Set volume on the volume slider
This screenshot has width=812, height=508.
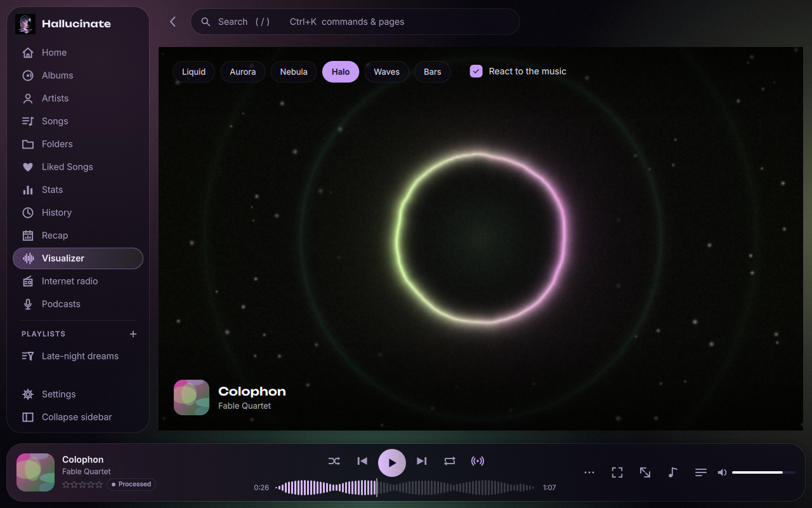tap(764, 472)
